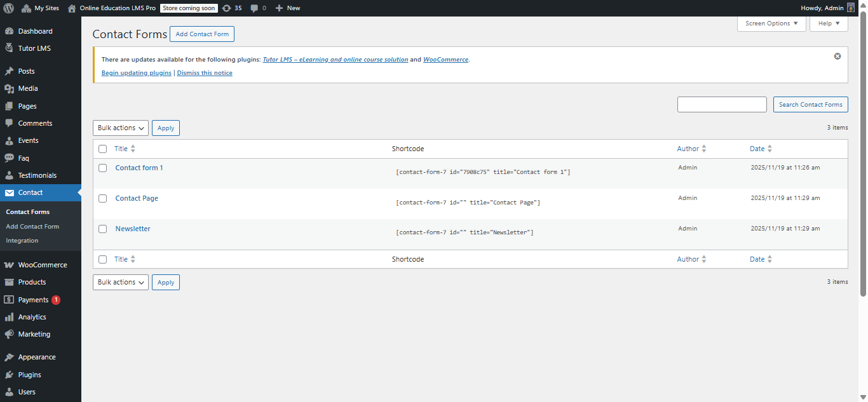868x402 pixels.
Task: Open the Help dropdown
Action: (828, 23)
